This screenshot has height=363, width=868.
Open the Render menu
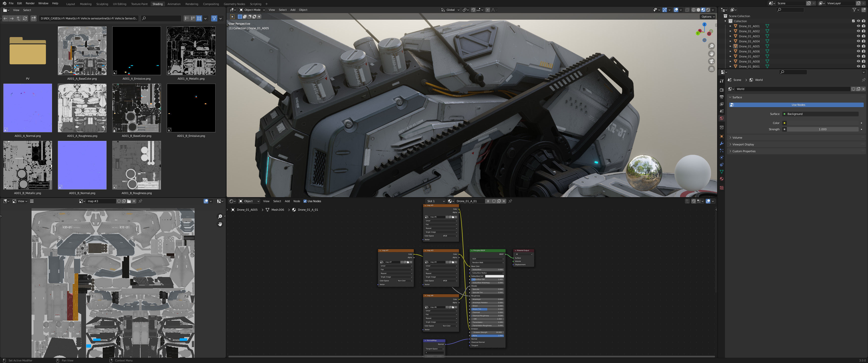(x=30, y=3)
